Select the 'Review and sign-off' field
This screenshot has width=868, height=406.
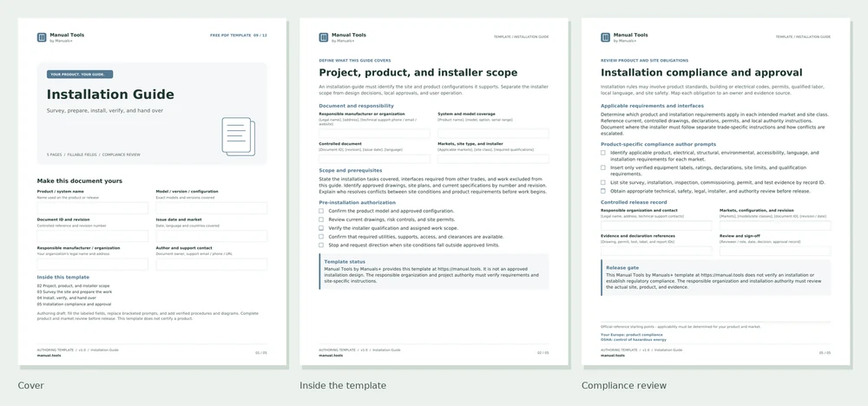pyautogui.click(x=775, y=251)
